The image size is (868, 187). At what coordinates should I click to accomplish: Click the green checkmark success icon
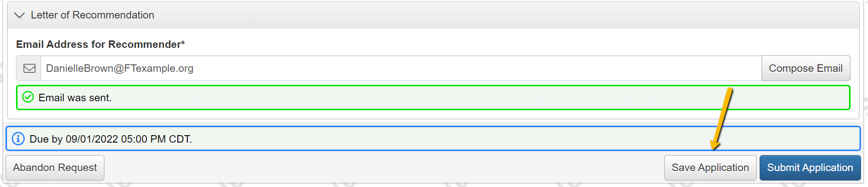tap(28, 97)
